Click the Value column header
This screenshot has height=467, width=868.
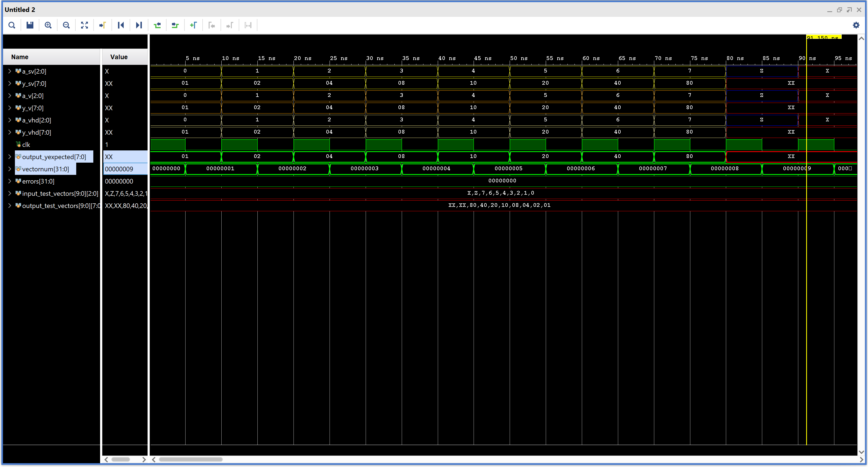[119, 57]
